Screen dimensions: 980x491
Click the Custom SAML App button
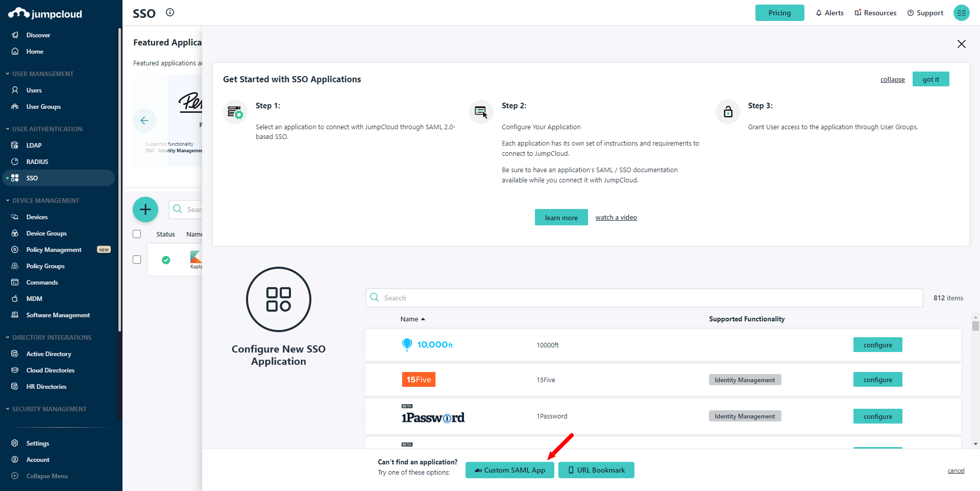tap(509, 470)
